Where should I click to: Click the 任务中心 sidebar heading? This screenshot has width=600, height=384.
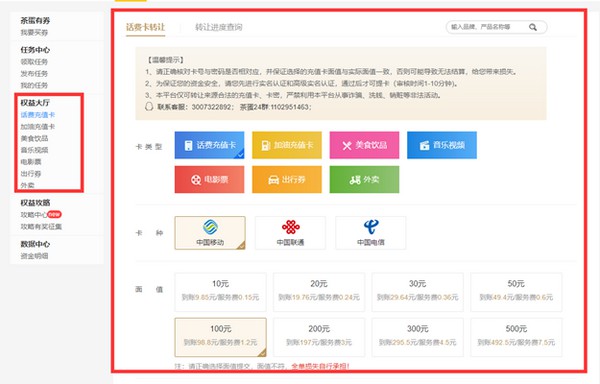[35, 50]
